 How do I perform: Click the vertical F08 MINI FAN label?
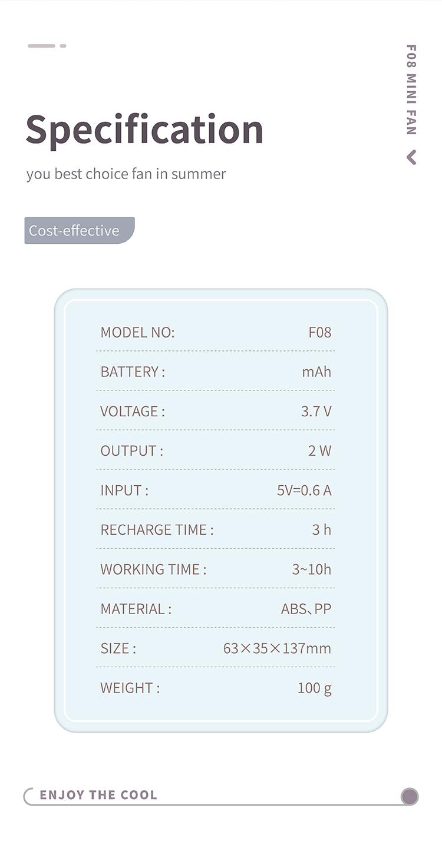click(411, 90)
